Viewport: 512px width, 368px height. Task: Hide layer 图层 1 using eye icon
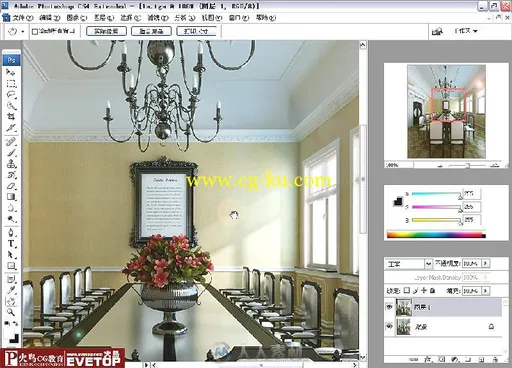tap(389, 307)
